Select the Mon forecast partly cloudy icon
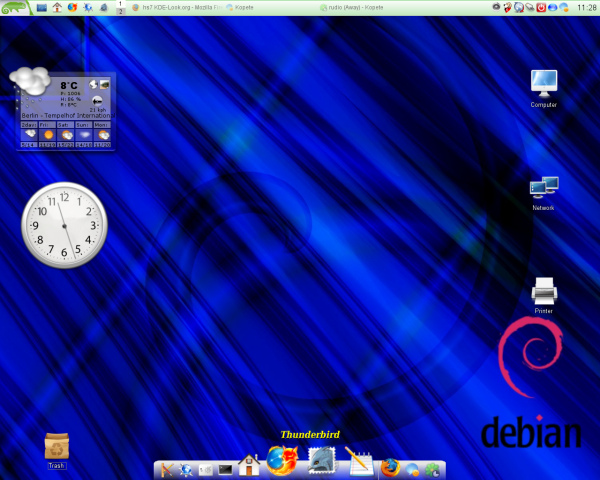The width and height of the screenshot is (600, 480). tap(103, 135)
